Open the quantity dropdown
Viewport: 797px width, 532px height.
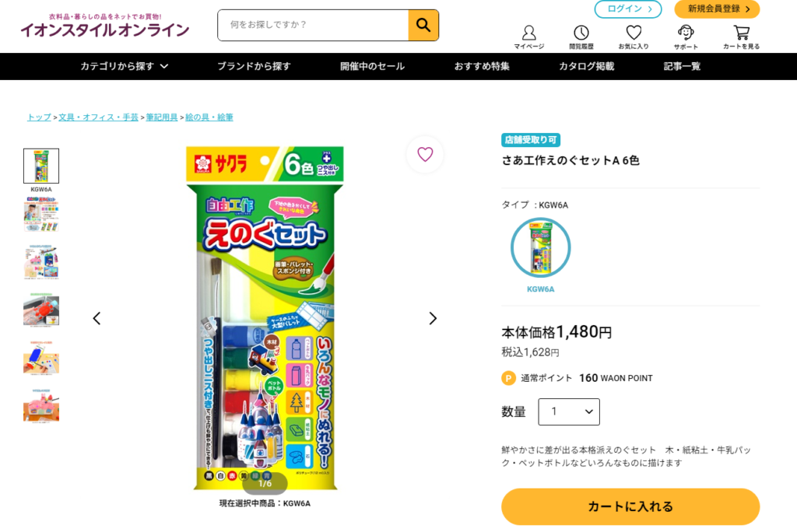(569, 411)
